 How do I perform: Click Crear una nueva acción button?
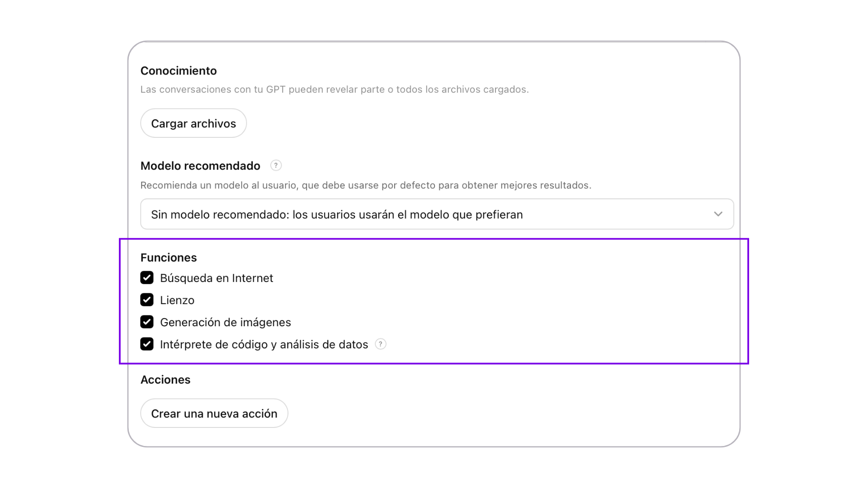[214, 413]
